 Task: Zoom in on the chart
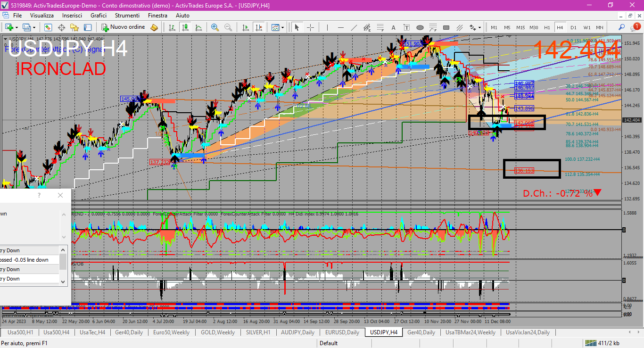click(x=215, y=27)
